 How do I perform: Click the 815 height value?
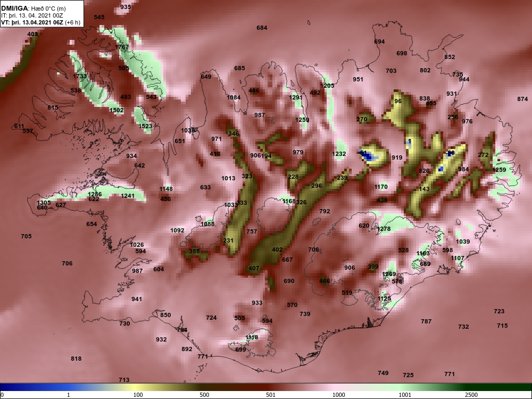53,107
